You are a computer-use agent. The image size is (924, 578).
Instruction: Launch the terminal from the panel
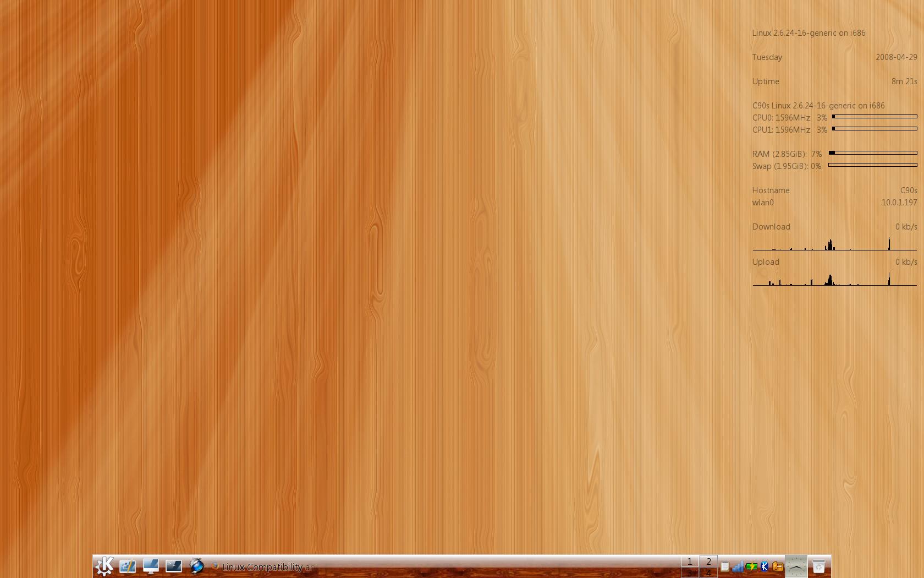174,566
